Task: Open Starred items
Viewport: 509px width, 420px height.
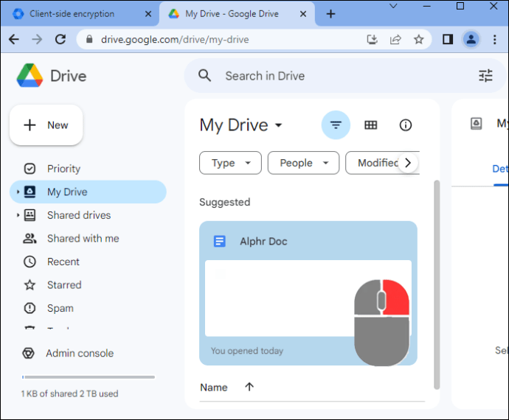Action: pos(88,284)
